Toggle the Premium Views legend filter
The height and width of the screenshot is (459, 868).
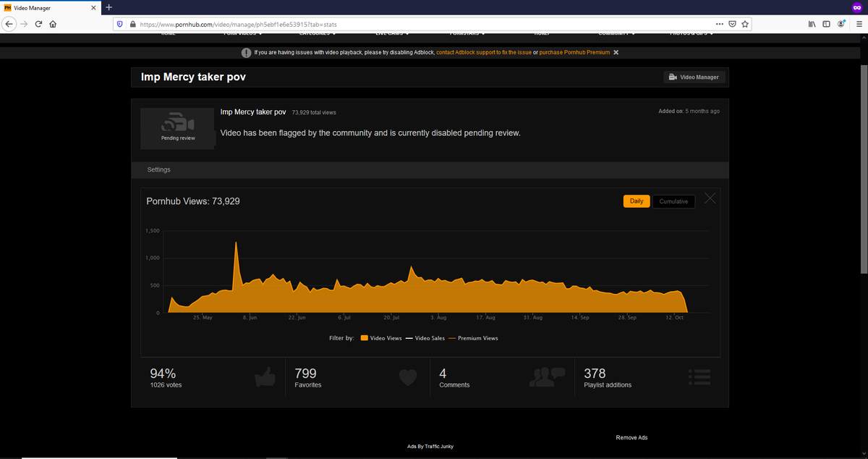pyautogui.click(x=473, y=338)
